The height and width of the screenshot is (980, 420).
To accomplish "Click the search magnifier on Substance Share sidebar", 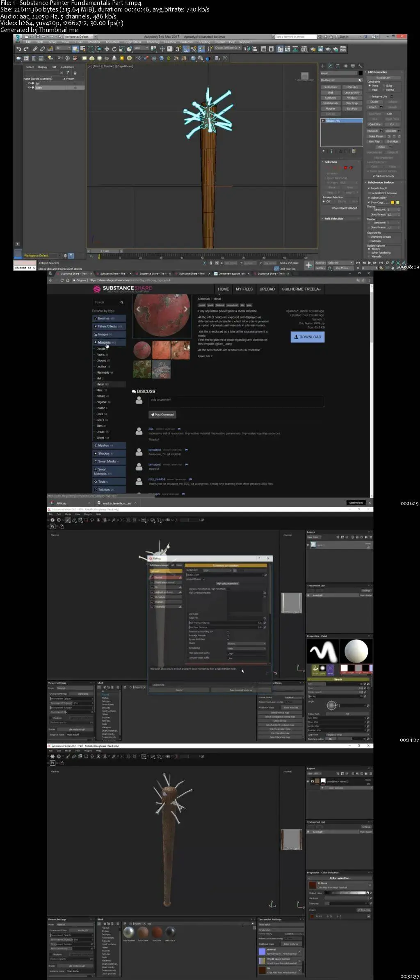I will pyautogui.click(x=122, y=303).
